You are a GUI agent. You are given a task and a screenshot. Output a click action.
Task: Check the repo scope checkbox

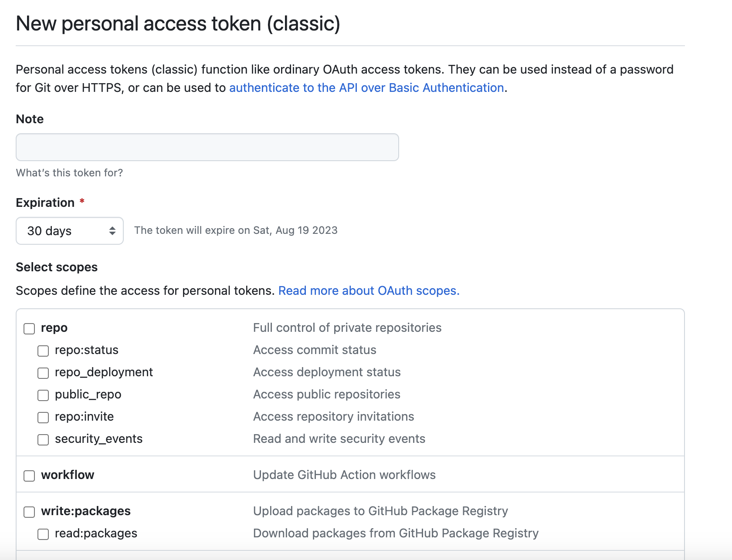(29, 328)
